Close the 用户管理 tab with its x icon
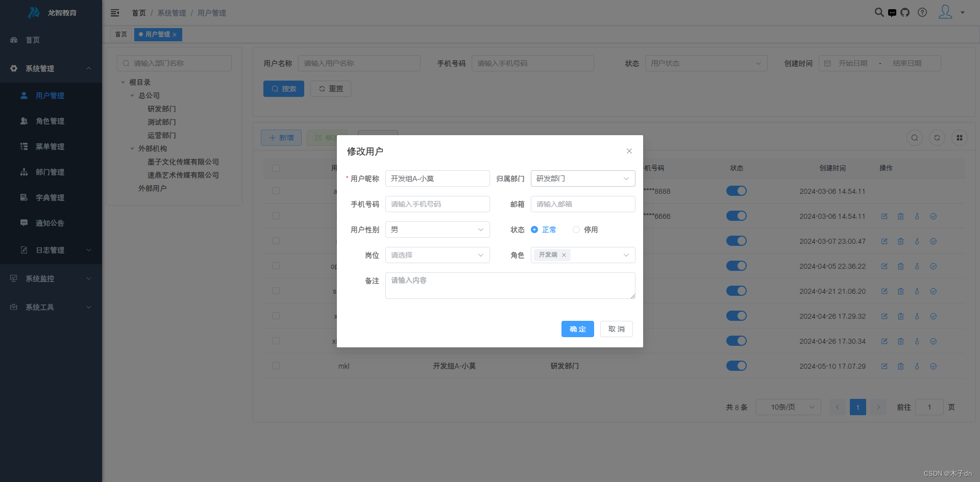Viewport: 980px width, 482px height. click(175, 35)
